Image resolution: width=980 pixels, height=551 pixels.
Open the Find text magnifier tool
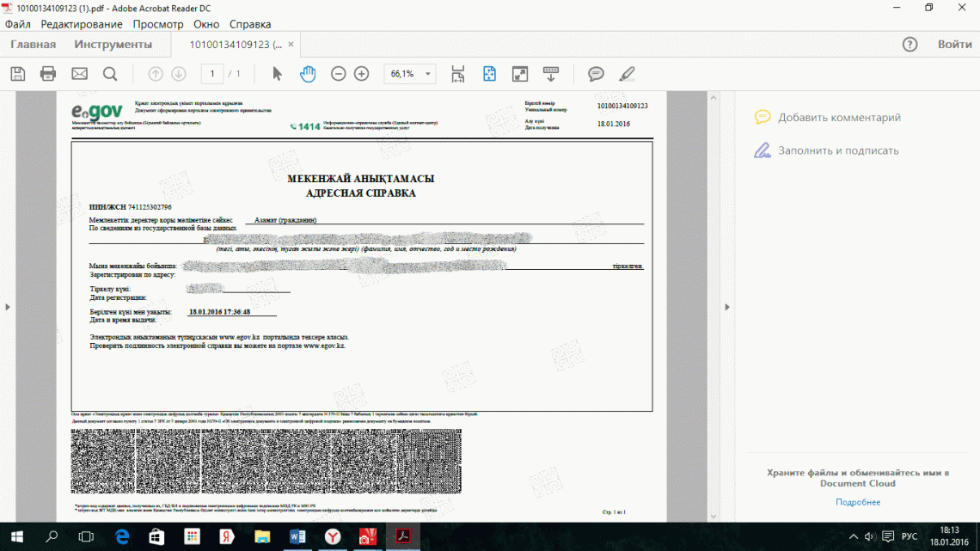(x=110, y=74)
